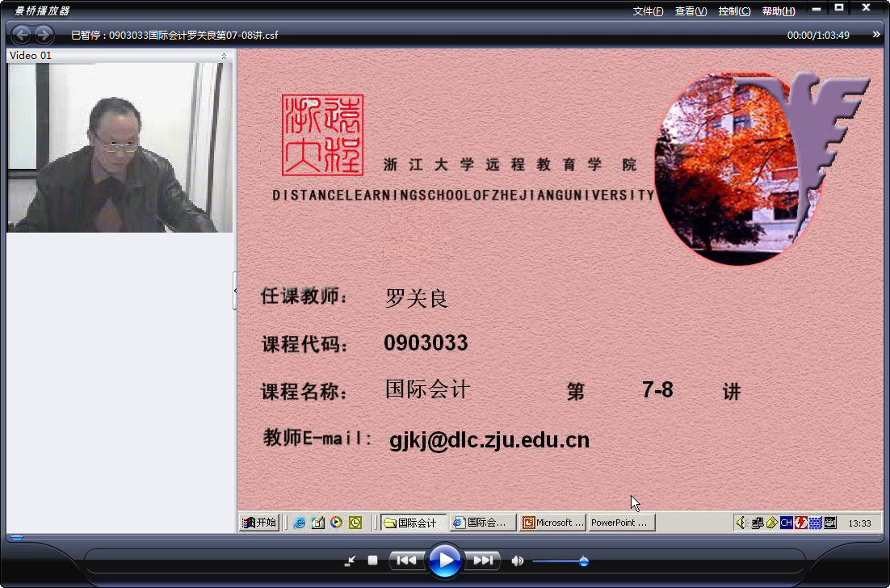890x588 pixels.
Task: Switch to the Microsoft ... taskbar item
Action: tap(553, 523)
